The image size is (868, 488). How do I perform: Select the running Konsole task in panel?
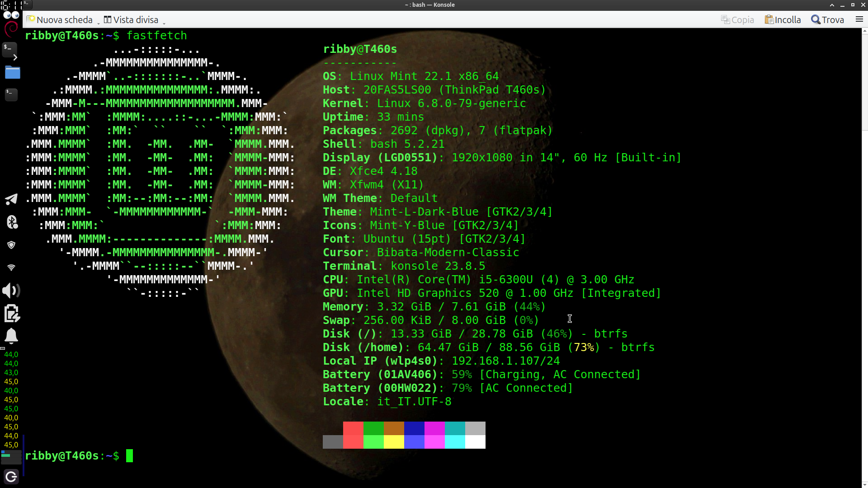[x=11, y=94]
